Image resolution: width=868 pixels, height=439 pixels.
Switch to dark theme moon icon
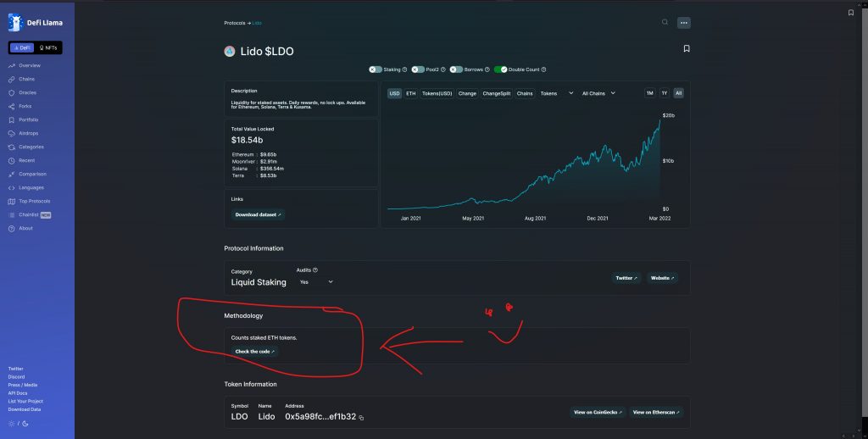coord(25,424)
